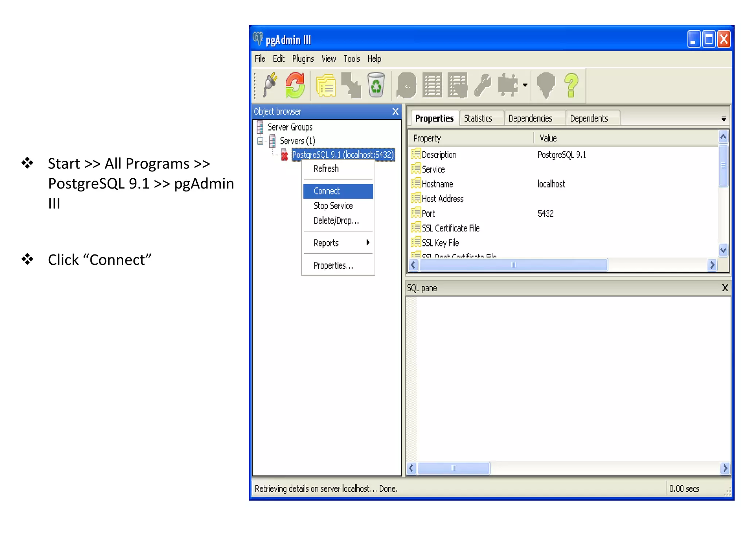The height and width of the screenshot is (560, 747).
Task: Open the Plugins dropdown arrow
Action: (x=525, y=85)
